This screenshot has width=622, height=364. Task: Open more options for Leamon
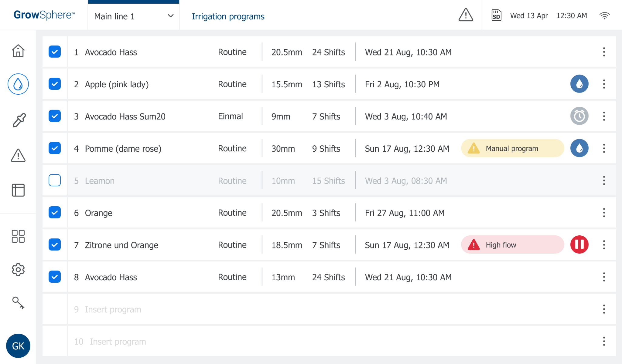(x=604, y=180)
